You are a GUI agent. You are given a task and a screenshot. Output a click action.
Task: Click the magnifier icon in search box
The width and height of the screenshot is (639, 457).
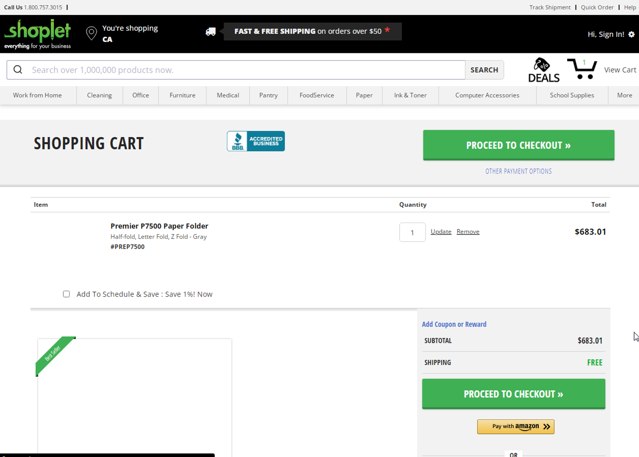[18, 70]
